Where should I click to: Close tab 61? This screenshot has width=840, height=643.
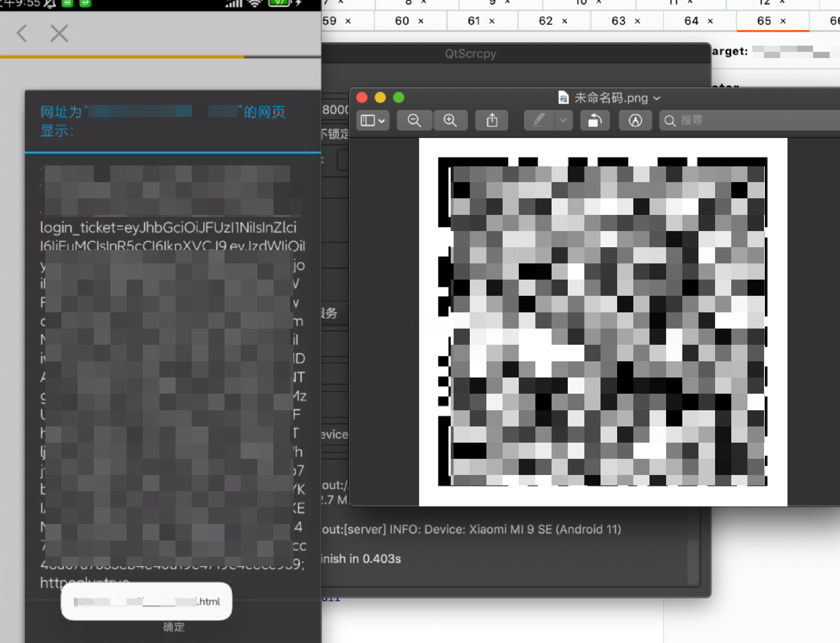point(492,21)
